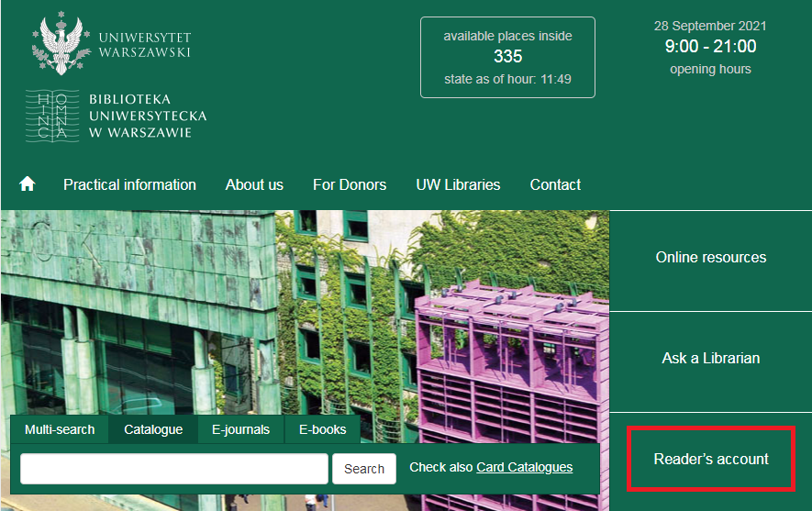This screenshot has width=812, height=511.
Task: Open the Reader's account link
Action: click(711, 460)
